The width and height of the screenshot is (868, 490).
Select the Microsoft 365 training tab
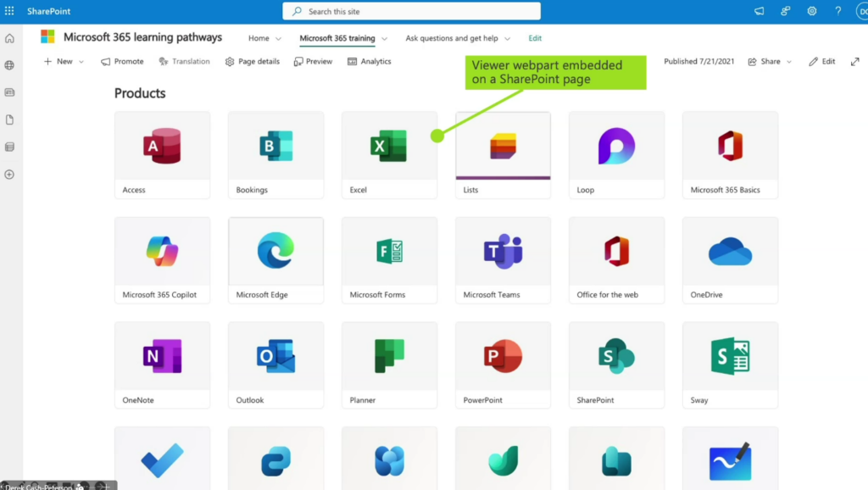(x=337, y=38)
